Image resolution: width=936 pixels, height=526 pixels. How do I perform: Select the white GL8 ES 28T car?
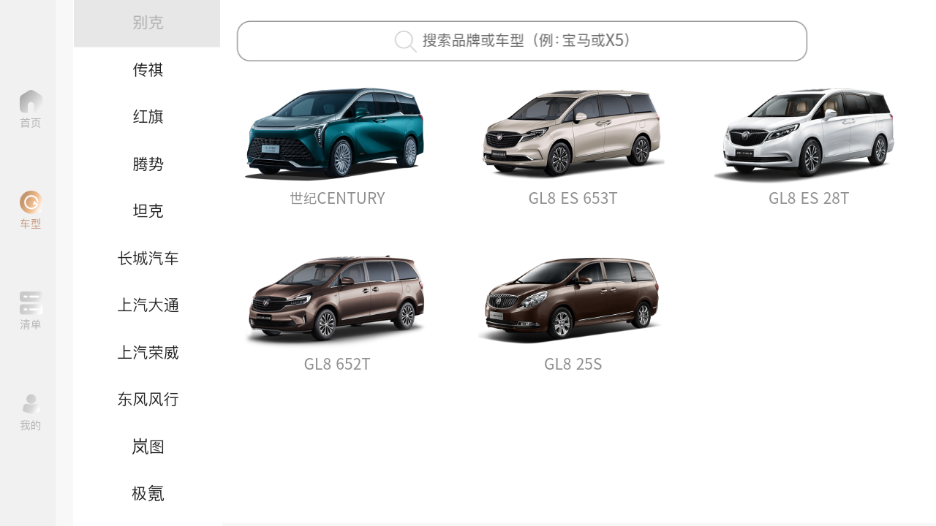pyautogui.click(x=808, y=134)
